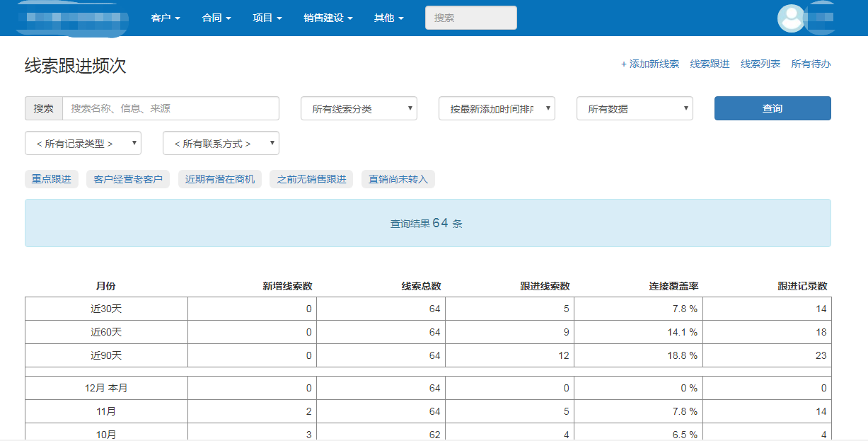The width and height of the screenshot is (868, 441).
Task: Select the 重点跟进 filter tag
Action: click(52, 179)
